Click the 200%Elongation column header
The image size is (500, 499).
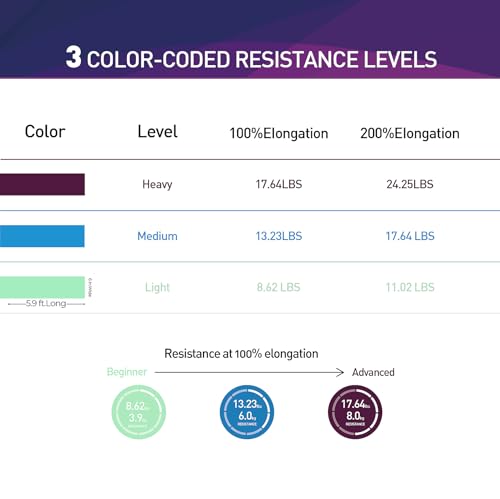pos(410,134)
